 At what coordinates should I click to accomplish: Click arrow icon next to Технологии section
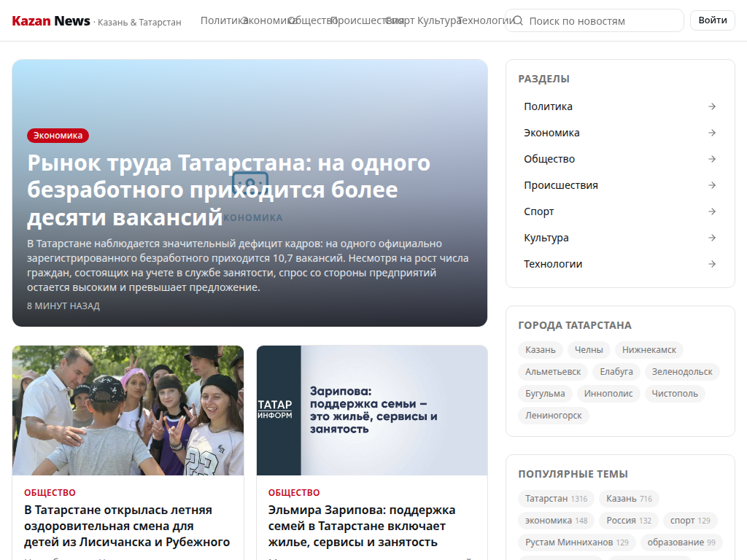(x=712, y=263)
